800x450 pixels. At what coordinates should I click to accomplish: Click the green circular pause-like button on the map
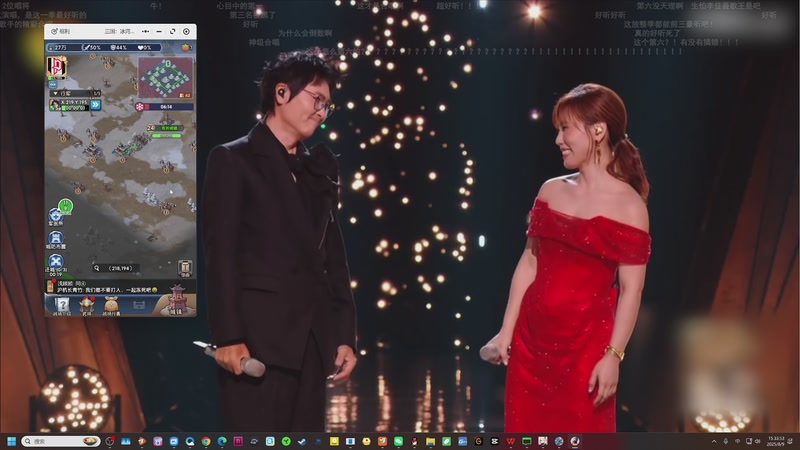click(x=65, y=206)
